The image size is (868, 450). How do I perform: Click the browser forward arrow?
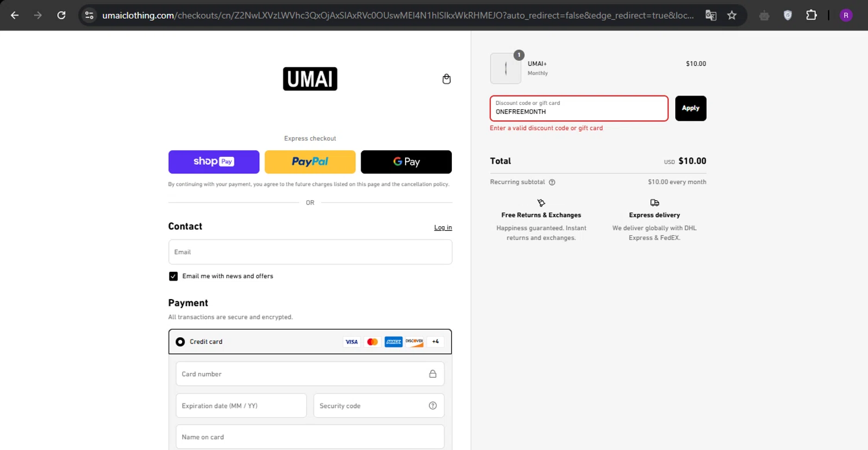38,16
